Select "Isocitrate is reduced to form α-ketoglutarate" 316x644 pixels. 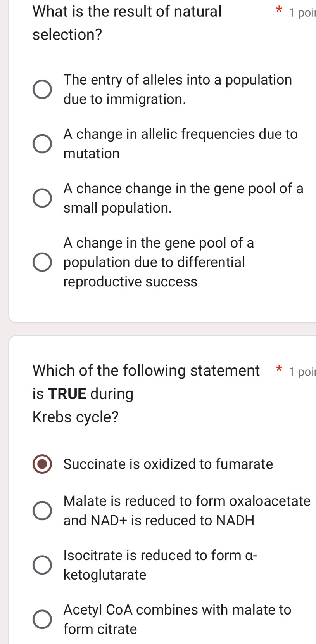(x=42, y=565)
